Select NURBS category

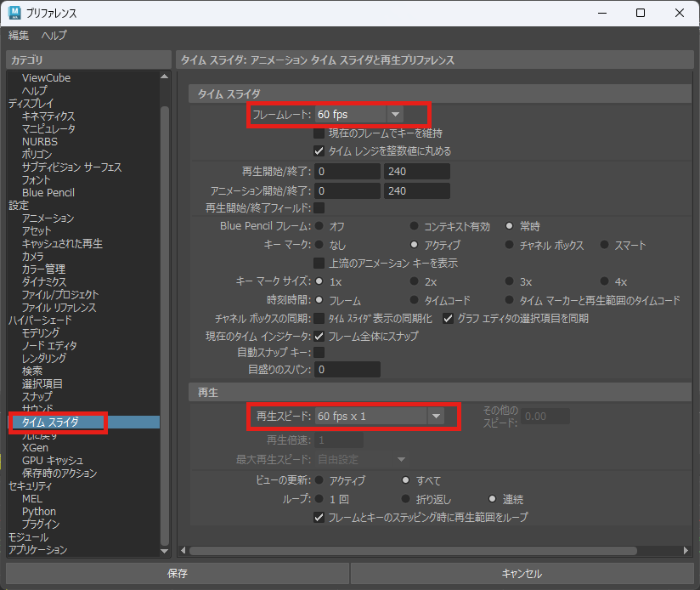pyautogui.click(x=40, y=142)
